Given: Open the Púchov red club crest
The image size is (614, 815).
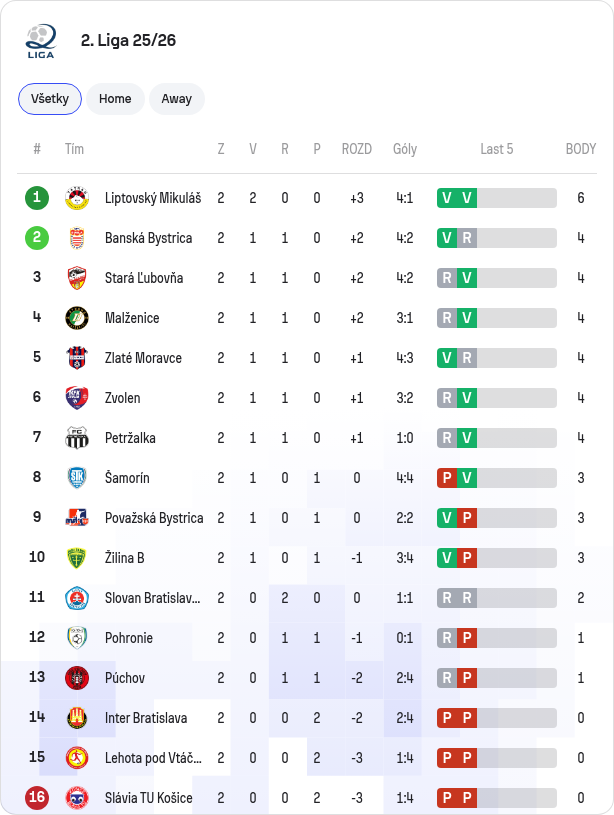Looking at the screenshot, I should click(77, 678).
